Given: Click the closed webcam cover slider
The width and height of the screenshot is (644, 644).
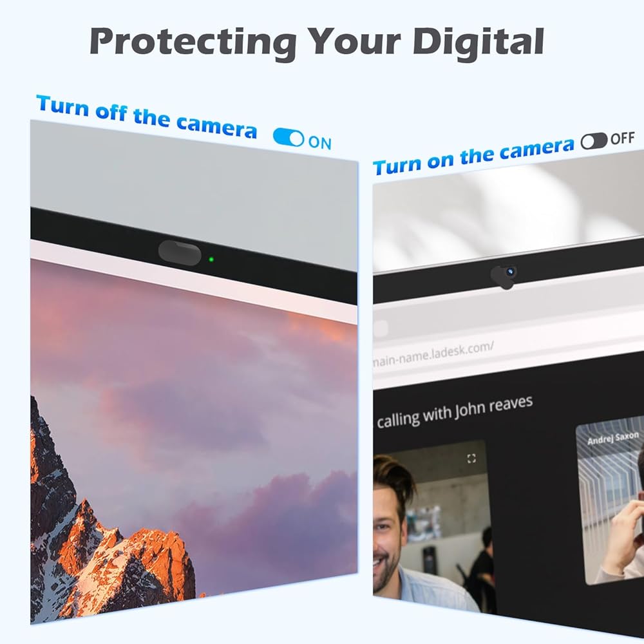Looking at the screenshot, I should tap(180, 253).
